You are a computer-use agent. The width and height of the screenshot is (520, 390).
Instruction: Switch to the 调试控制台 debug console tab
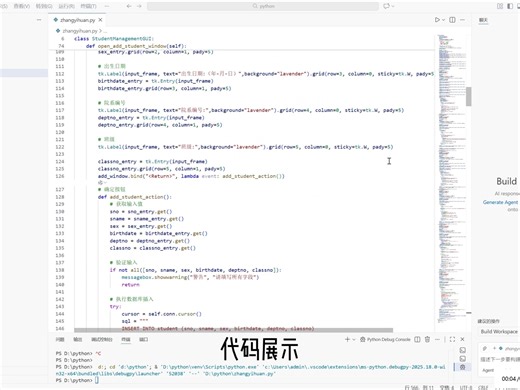click(x=102, y=339)
